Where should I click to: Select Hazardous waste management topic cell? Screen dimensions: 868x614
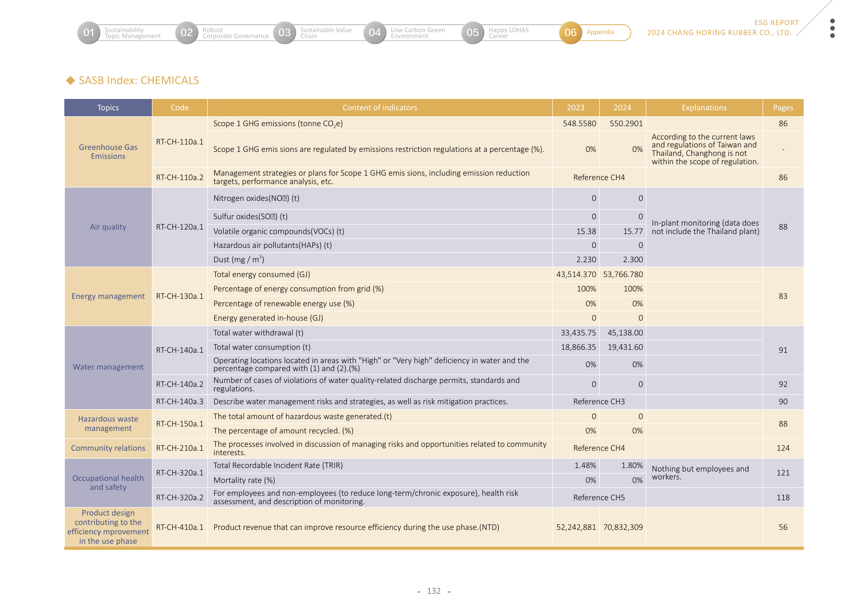point(108,424)
